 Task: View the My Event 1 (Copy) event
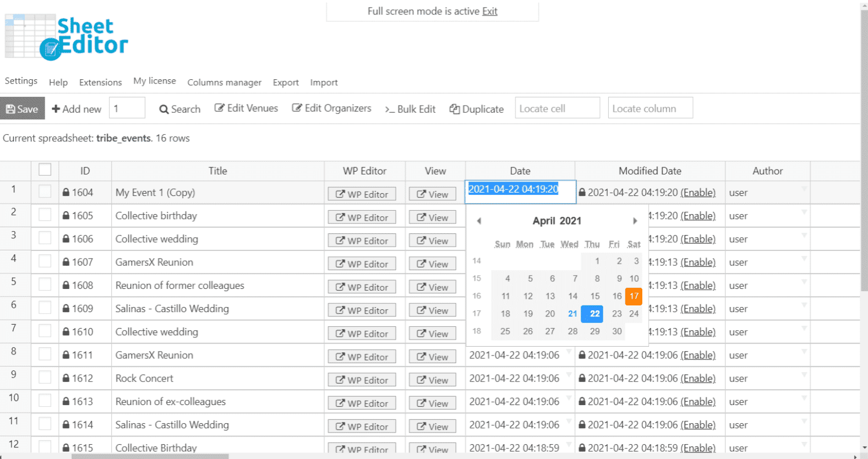433,194
